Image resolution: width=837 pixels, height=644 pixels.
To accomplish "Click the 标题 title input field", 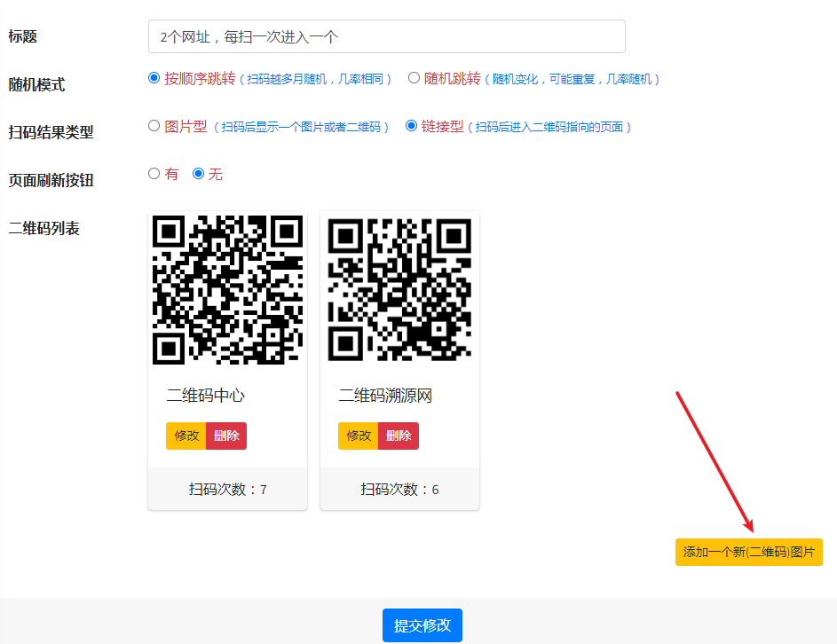I will pos(386,36).
